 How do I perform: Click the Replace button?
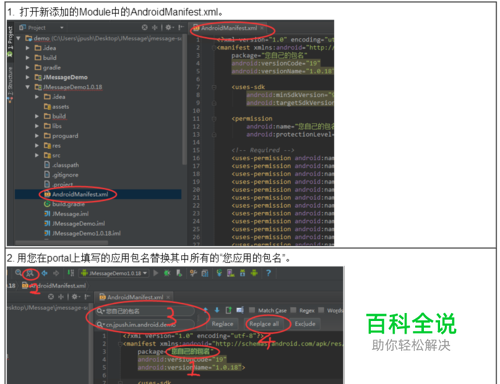click(222, 324)
